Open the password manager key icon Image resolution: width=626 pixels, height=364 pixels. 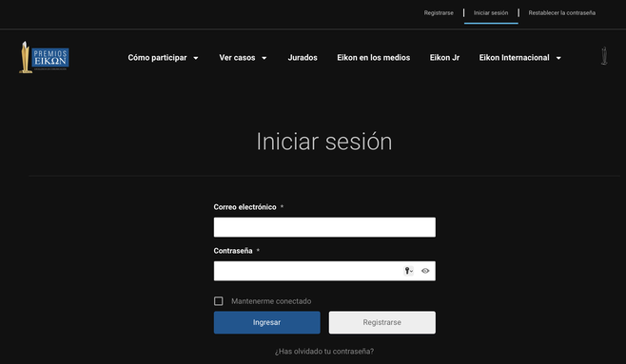408,271
